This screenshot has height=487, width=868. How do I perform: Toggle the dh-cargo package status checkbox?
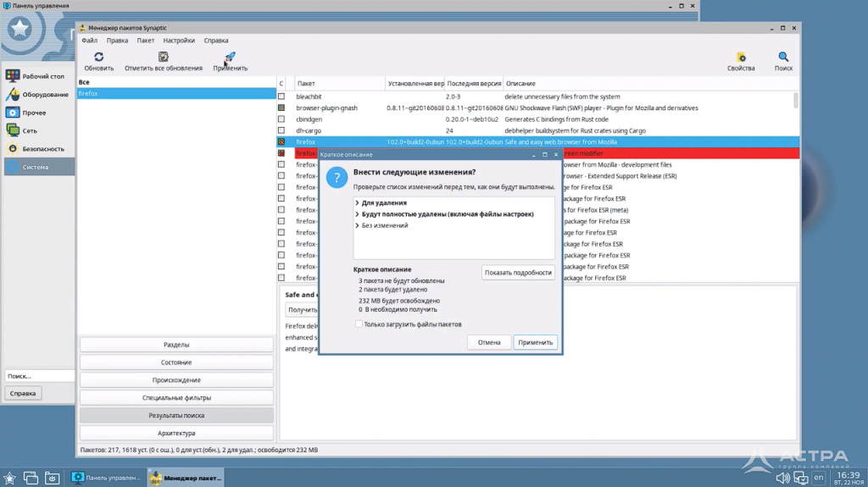281,130
